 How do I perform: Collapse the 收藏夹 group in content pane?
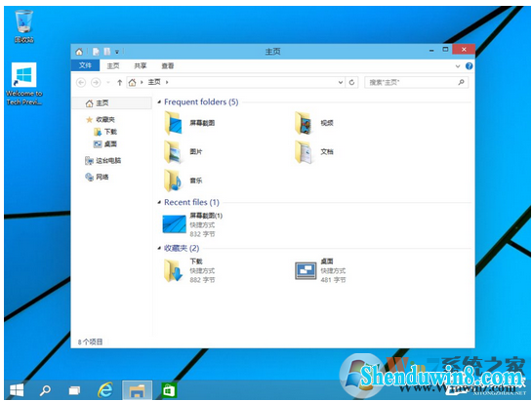coord(159,249)
